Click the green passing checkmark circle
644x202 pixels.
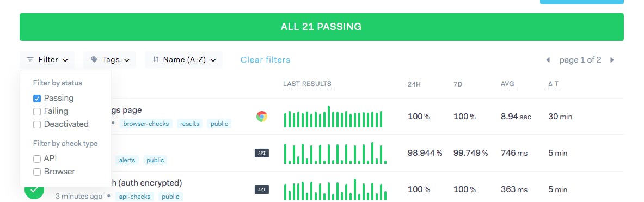(34, 190)
